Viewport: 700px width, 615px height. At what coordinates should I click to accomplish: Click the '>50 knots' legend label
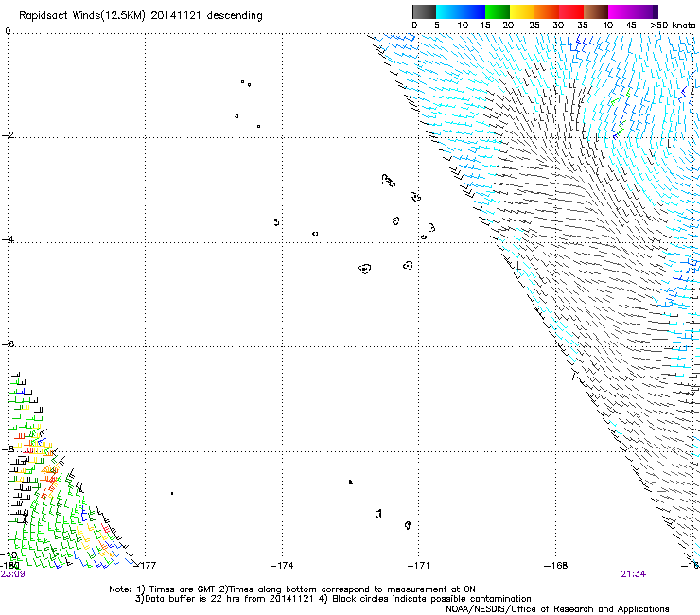(x=673, y=26)
